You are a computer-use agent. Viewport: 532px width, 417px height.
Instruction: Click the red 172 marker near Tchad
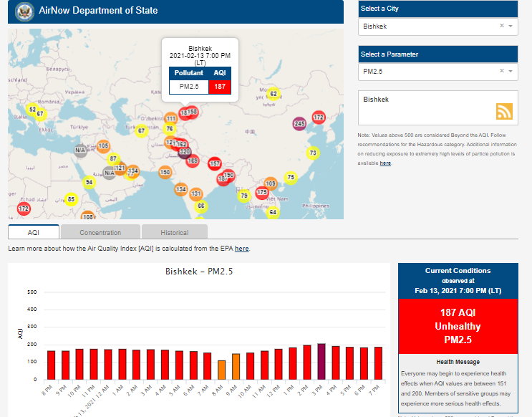click(x=24, y=208)
